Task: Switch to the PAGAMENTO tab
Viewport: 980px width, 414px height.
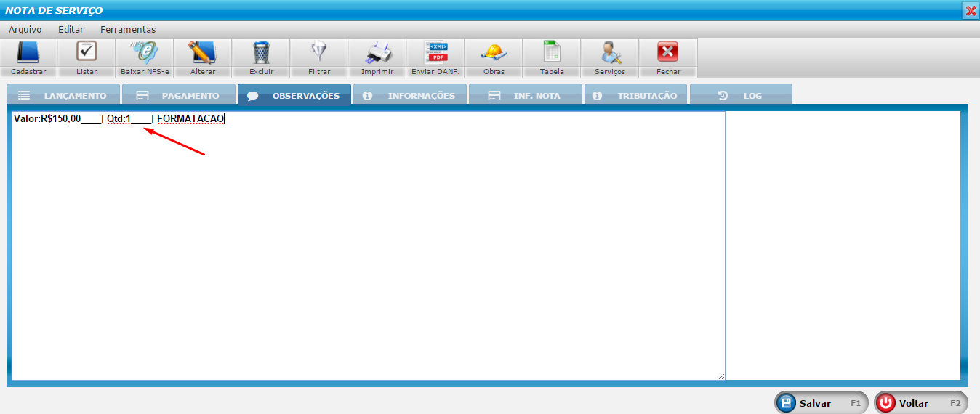Action: pos(178,95)
